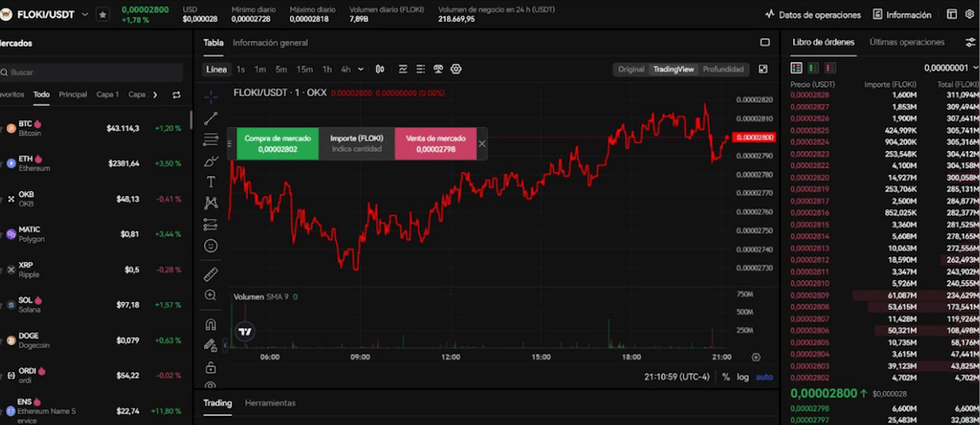Viewport: 980px width, 425px height.
Task: Show more market category tabs arrow
Action: coord(155,95)
